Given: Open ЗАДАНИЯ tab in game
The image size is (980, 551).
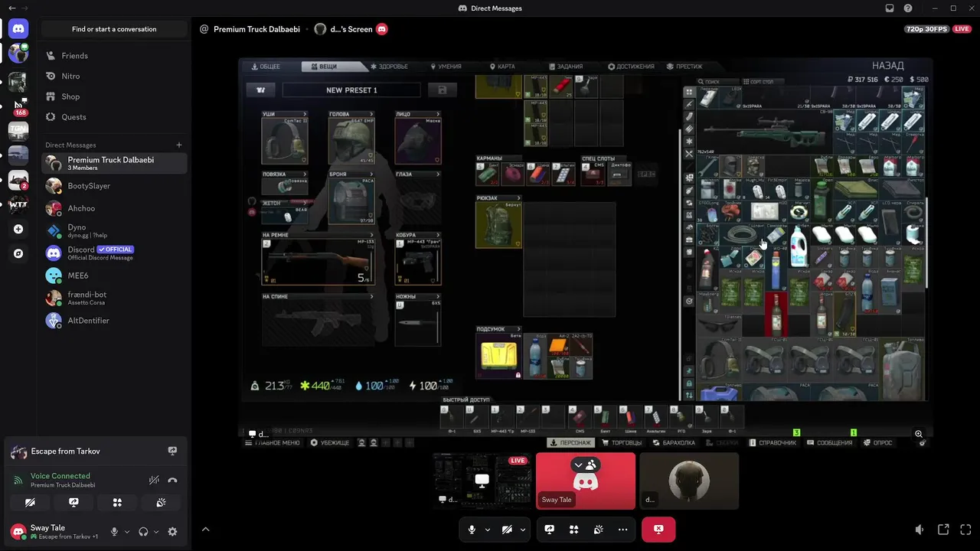Looking at the screenshot, I should click(565, 67).
